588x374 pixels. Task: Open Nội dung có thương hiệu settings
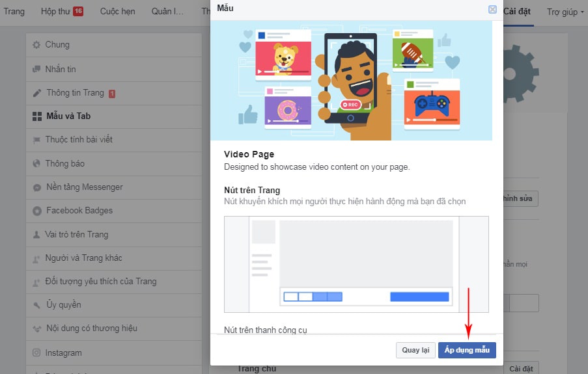tap(114, 328)
